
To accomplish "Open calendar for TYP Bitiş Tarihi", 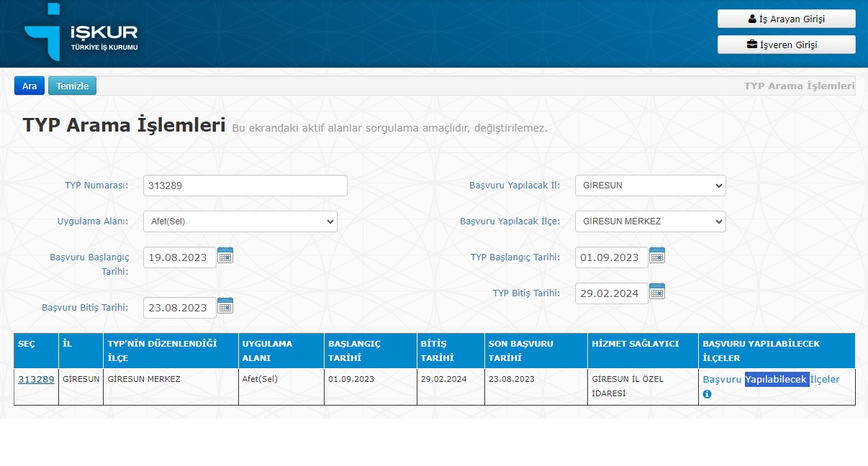I will point(657,291).
